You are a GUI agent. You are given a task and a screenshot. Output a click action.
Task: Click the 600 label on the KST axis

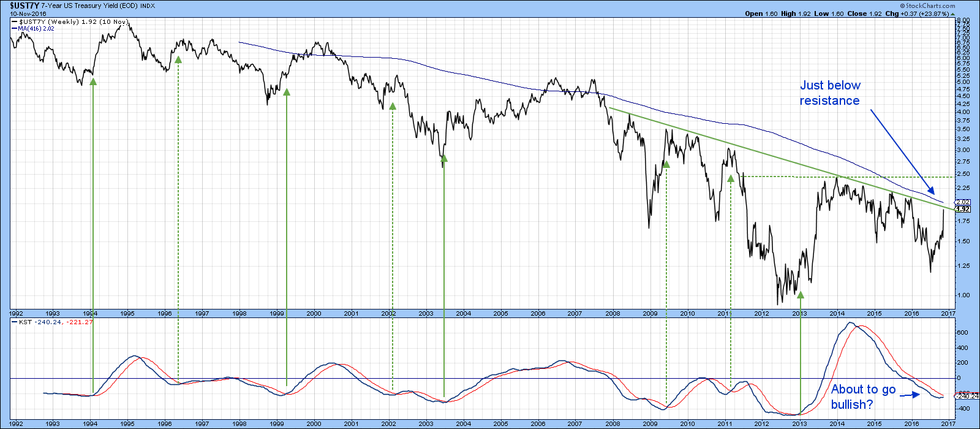963,333
